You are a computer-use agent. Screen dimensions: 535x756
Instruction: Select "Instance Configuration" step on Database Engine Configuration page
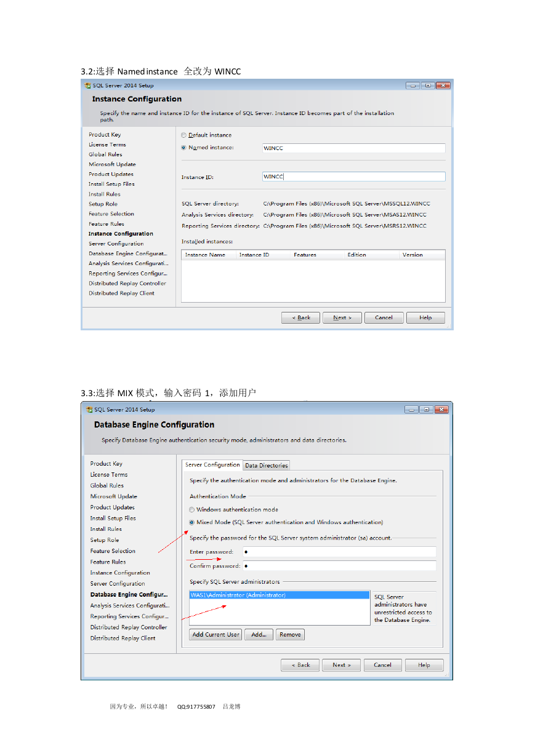[120, 573]
